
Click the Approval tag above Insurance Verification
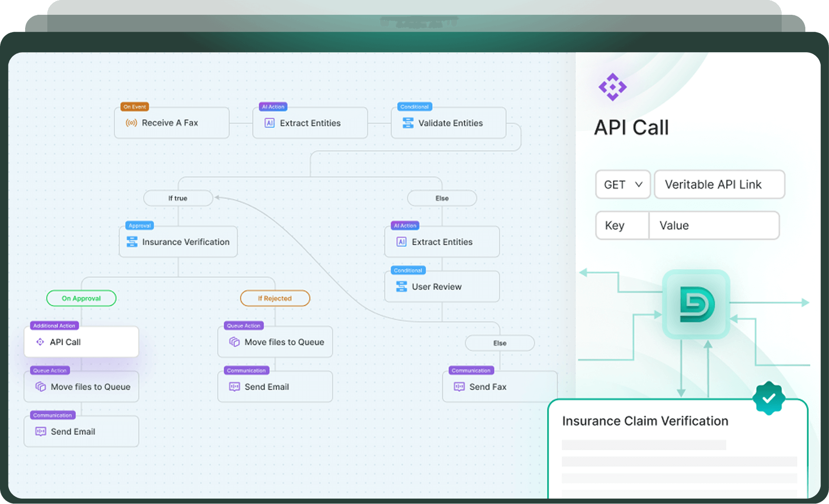pyautogui.click(x=140, y=225)
